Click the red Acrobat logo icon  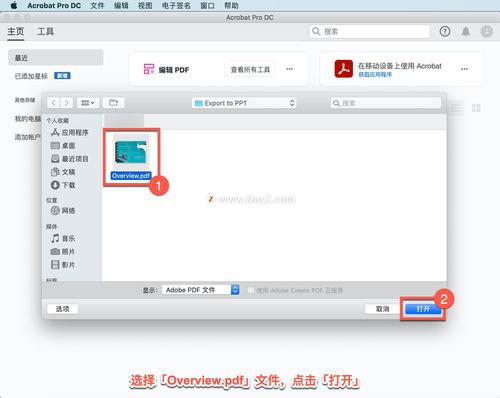tap(344, 69)
